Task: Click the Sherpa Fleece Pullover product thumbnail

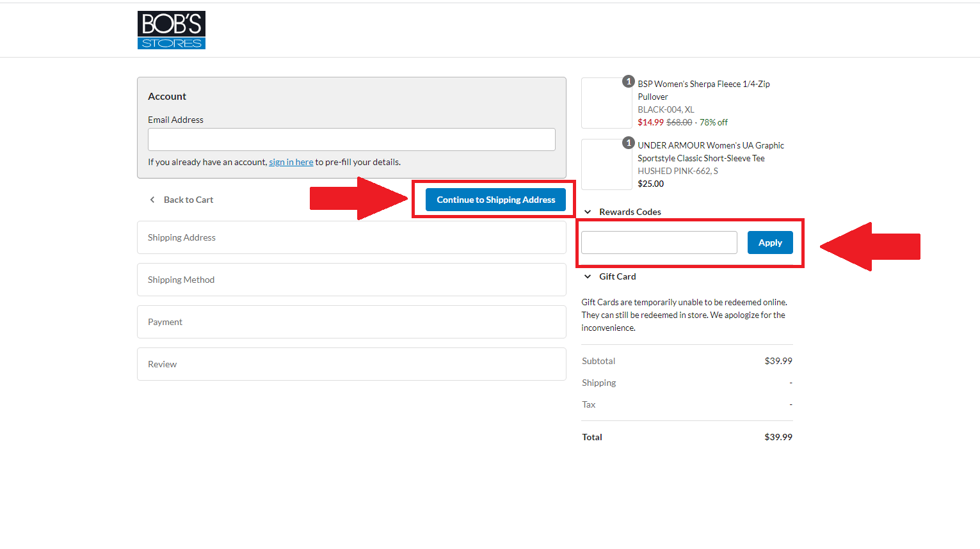Action: (x=606, y=104)
